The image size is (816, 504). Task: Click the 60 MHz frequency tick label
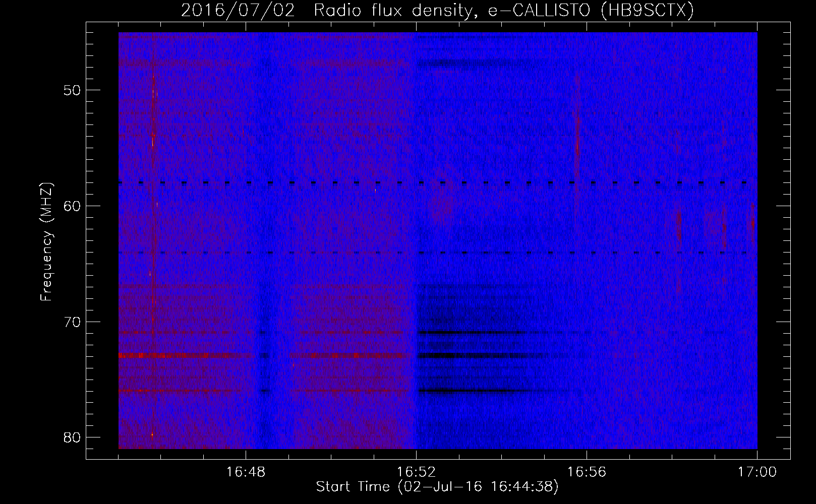coord(73,206)
